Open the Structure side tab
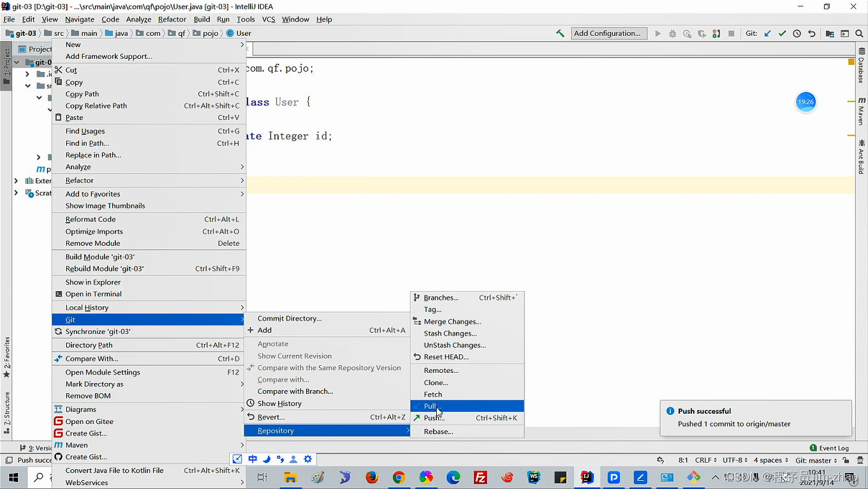The image size is (868, 489). pos(6,412)
